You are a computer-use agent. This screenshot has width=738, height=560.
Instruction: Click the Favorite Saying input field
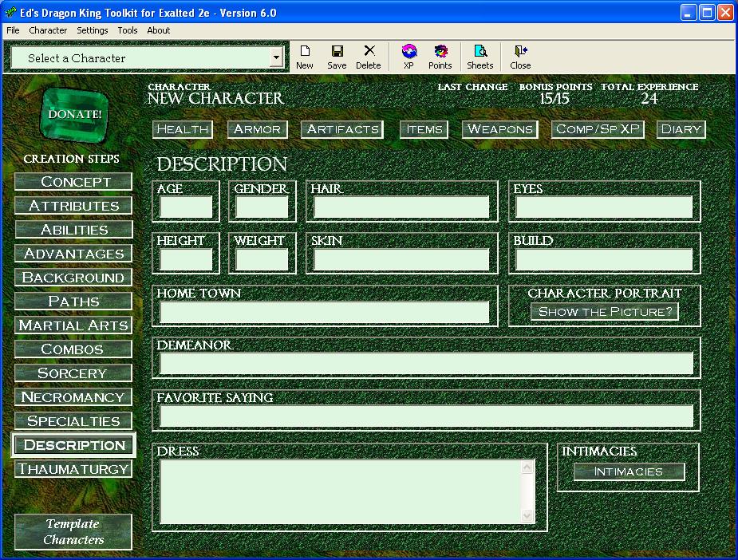(x=426, y=416)
